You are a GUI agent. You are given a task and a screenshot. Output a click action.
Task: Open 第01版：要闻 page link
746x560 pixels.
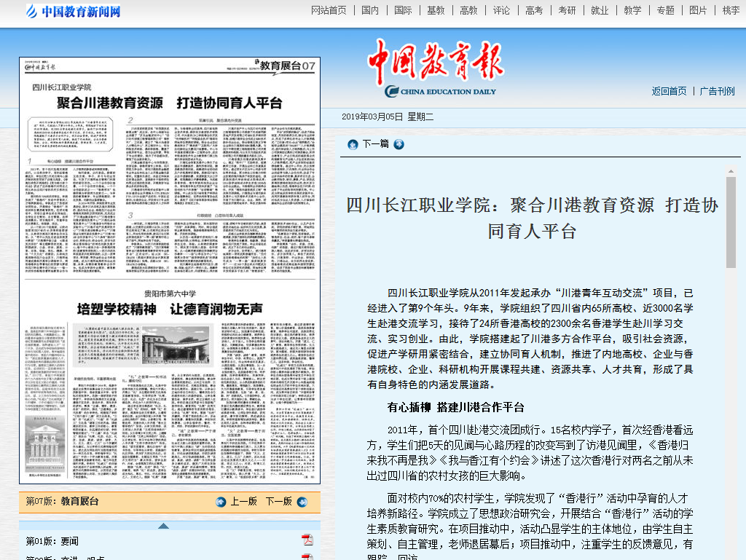click(52, 542)
